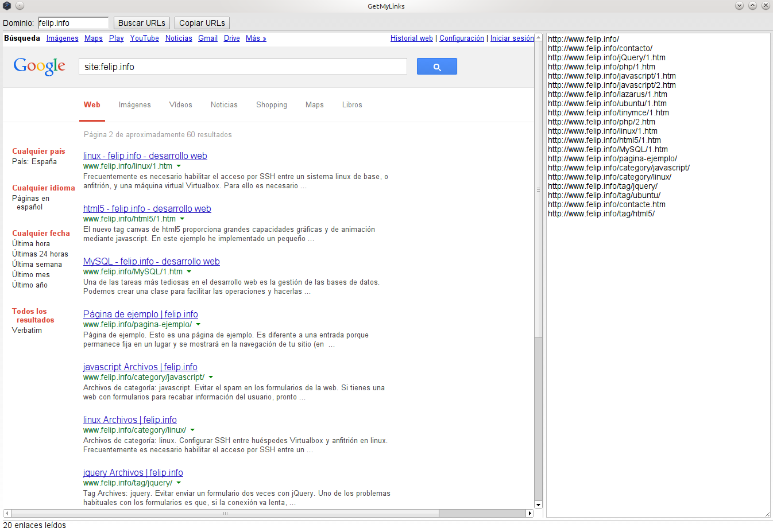Open Play link in top Google bar

(117, 38)
